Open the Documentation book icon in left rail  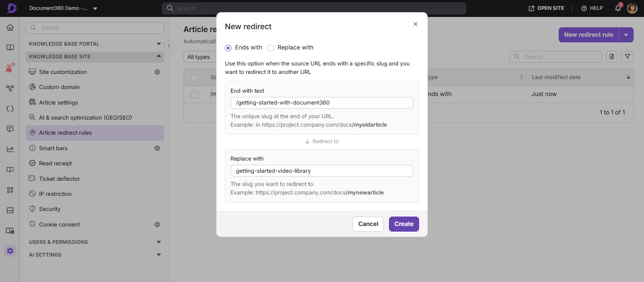point(10,48)
